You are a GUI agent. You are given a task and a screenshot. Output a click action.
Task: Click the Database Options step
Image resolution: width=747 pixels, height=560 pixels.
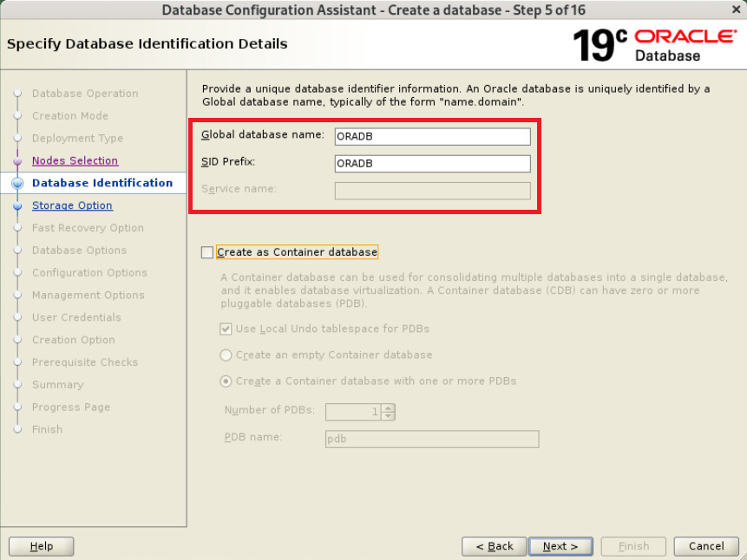tap(79, 250)
